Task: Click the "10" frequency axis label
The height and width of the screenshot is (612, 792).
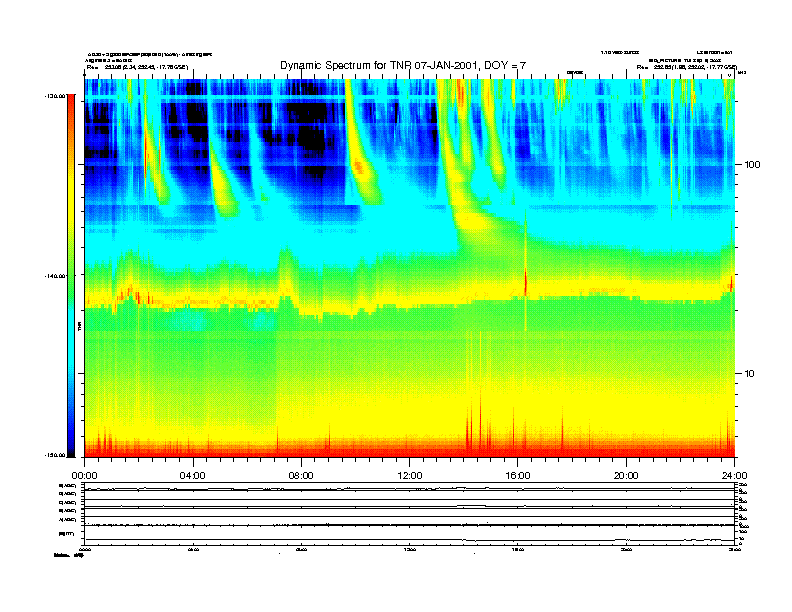Action: click(750, 374)
